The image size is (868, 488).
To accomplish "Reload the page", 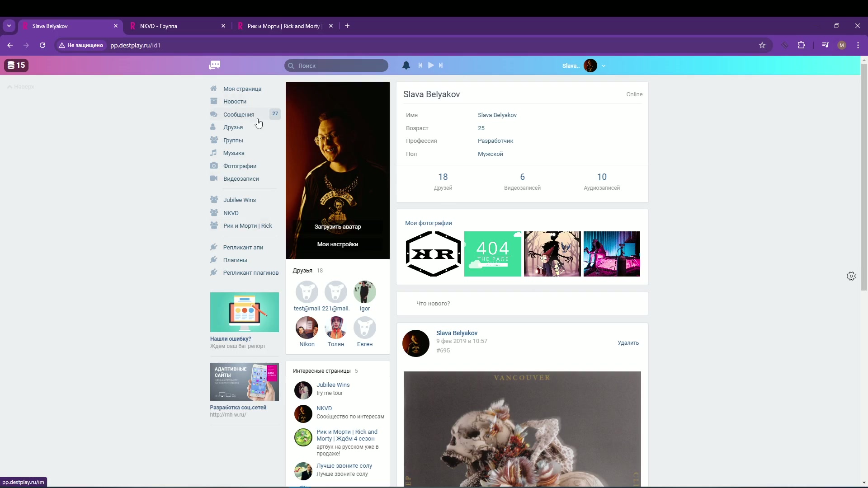I will click(42, 45).
